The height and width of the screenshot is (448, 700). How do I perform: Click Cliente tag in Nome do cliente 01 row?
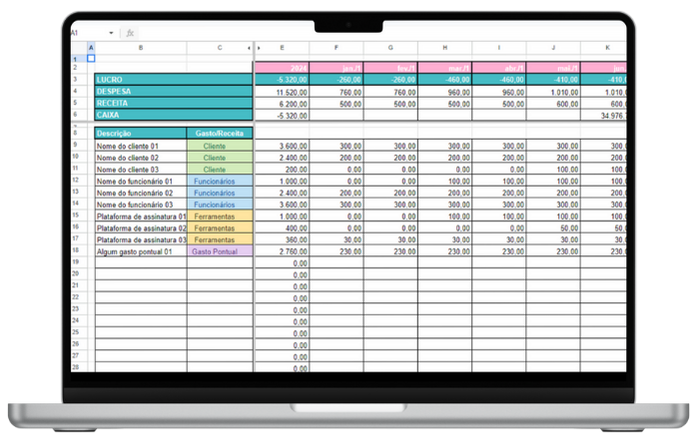point(220,146)
